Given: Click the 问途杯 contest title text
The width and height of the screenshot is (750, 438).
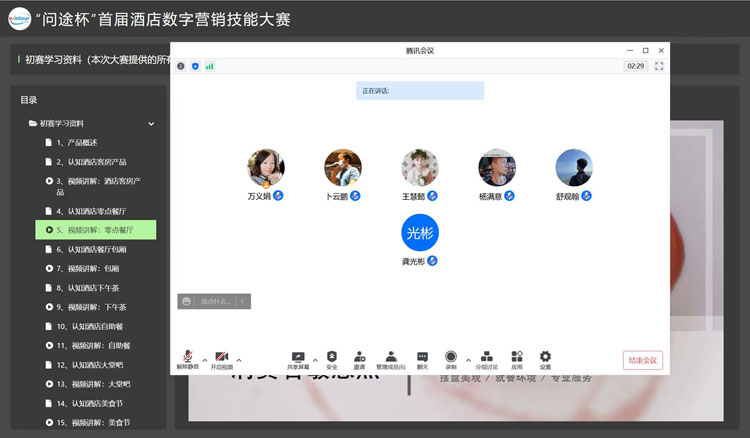Looking at the screenshot, I should pyautogui.click(x=163, y=20).
